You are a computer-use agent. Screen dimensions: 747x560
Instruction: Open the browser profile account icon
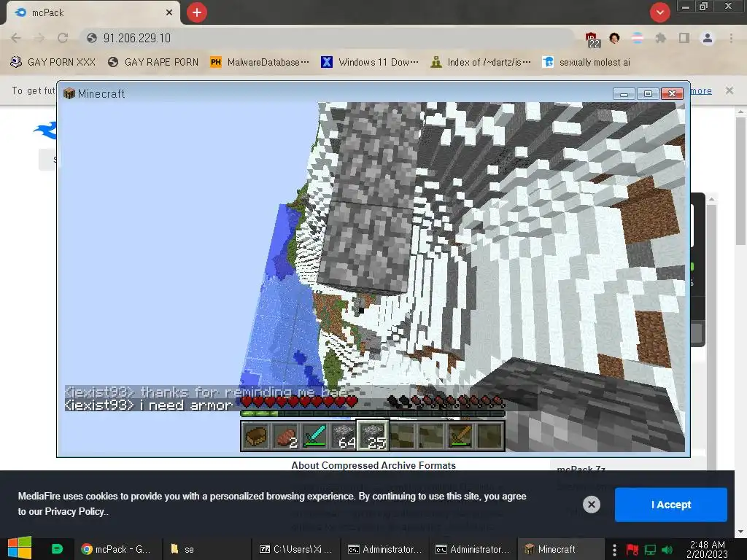(708, 38)
